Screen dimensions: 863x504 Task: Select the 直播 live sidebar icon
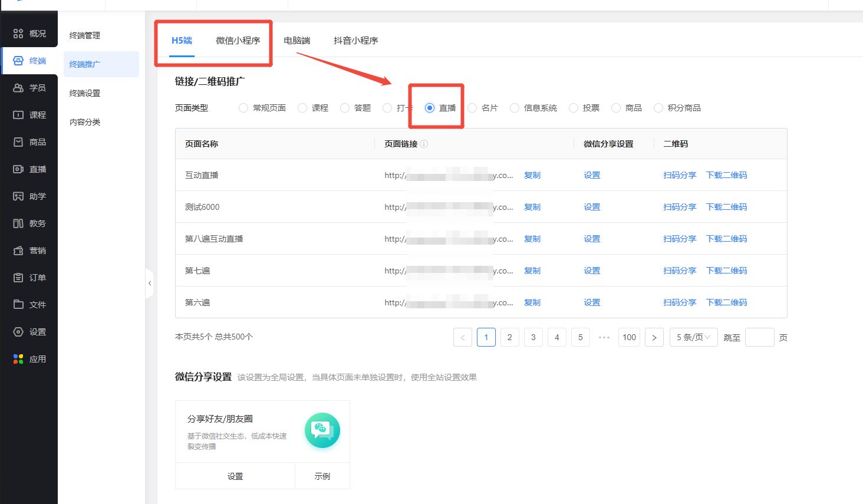(18, 169)
